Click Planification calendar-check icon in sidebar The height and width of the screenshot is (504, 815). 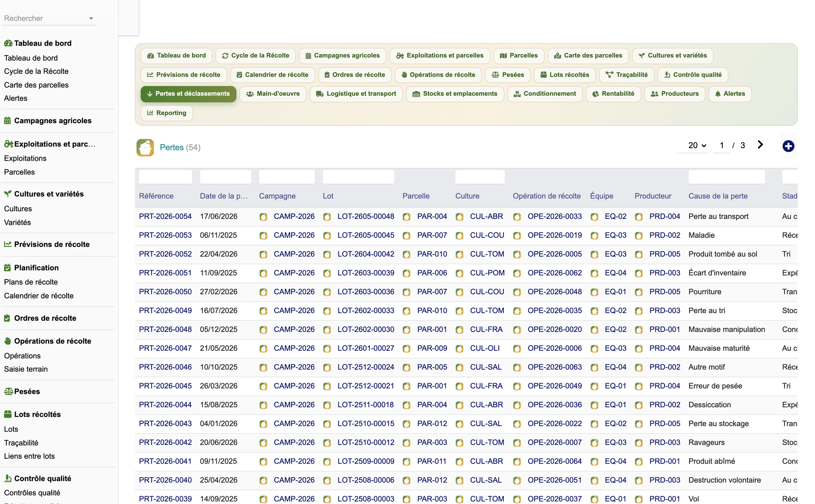pos(8,267)
